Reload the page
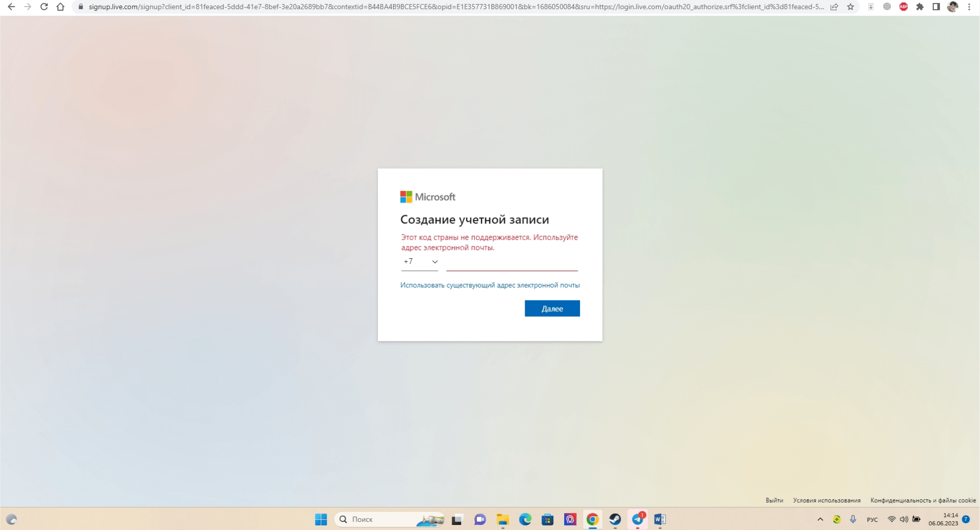The width and height of the screenshot is (980, 530). (44, 7)
